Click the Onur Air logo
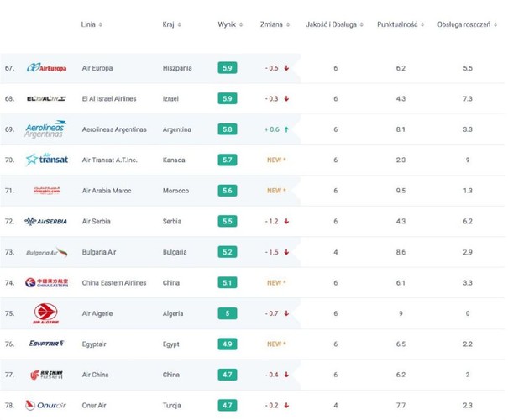 (x=47, y=405)
